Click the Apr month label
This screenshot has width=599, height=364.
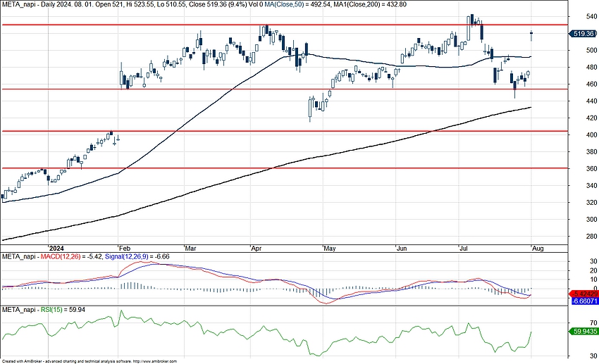point(257,249)
